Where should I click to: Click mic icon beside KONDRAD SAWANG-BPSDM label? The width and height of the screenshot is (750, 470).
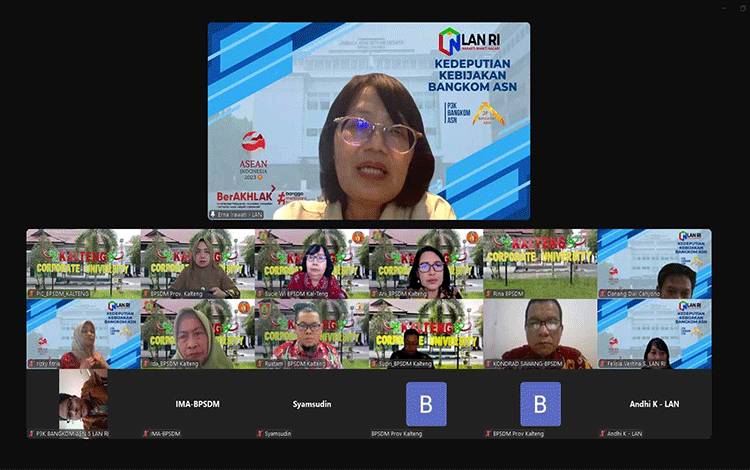[x=488, y=364]
